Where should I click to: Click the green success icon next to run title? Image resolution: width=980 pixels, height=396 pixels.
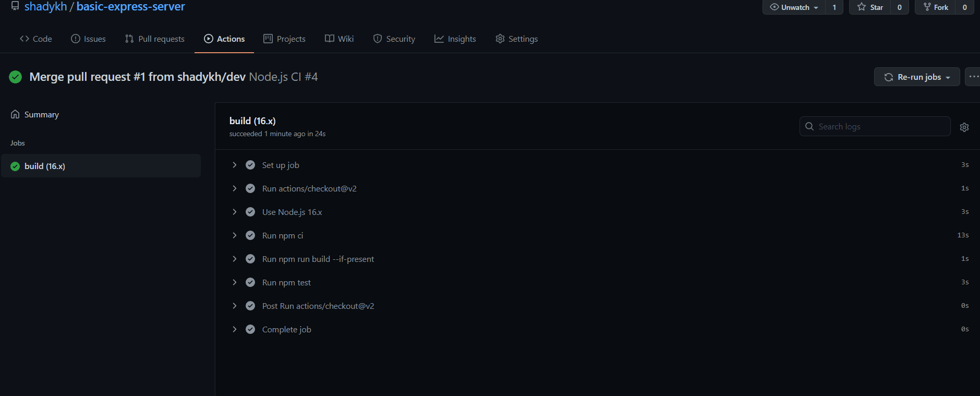coord(16,77)
